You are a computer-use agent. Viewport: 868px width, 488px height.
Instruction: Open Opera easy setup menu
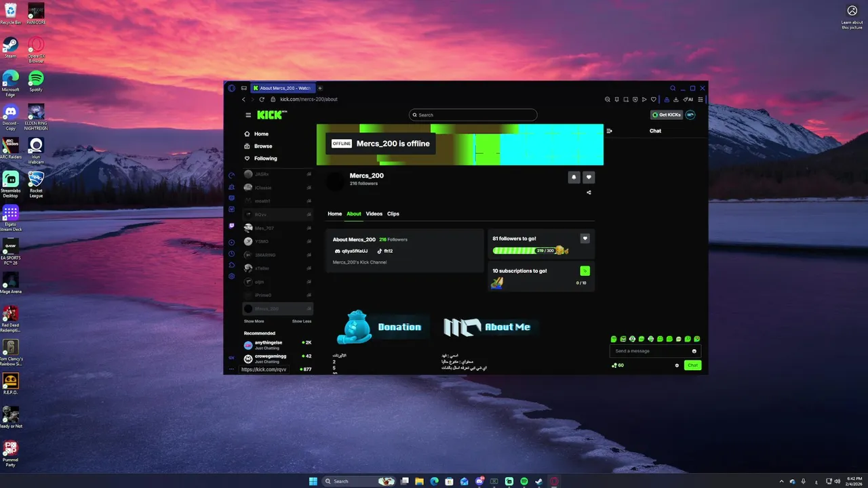[701, 100]
